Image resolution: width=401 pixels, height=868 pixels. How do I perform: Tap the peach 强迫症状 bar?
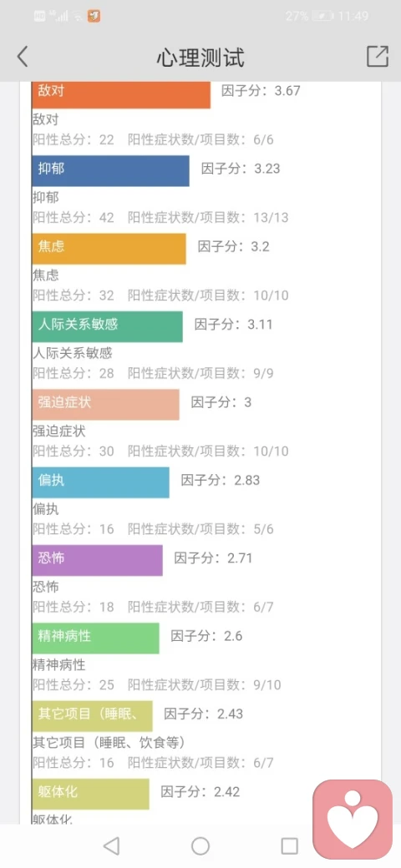click(106, 404)
